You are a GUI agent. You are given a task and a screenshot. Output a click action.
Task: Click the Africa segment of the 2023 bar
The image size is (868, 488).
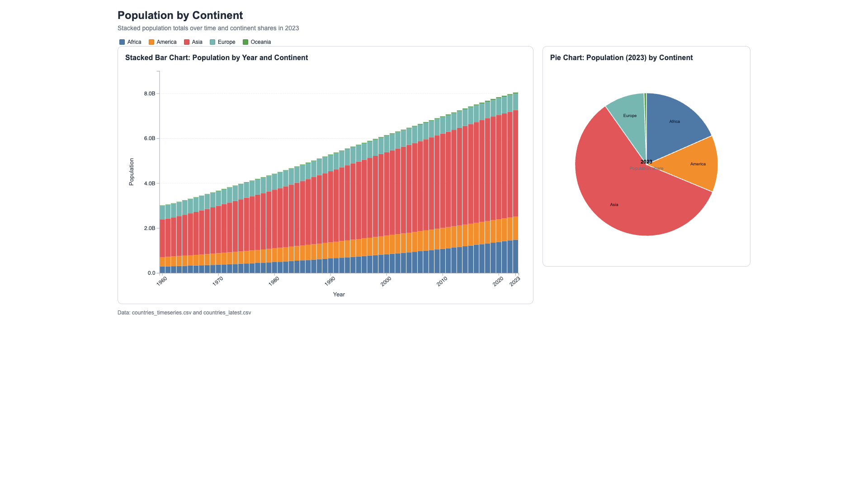point(515,256)
